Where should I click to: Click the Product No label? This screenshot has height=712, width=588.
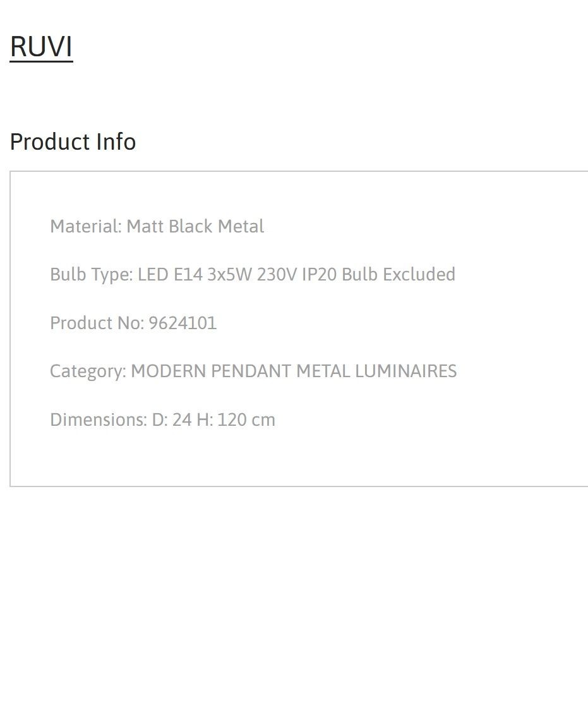click(x=97, y=323)
